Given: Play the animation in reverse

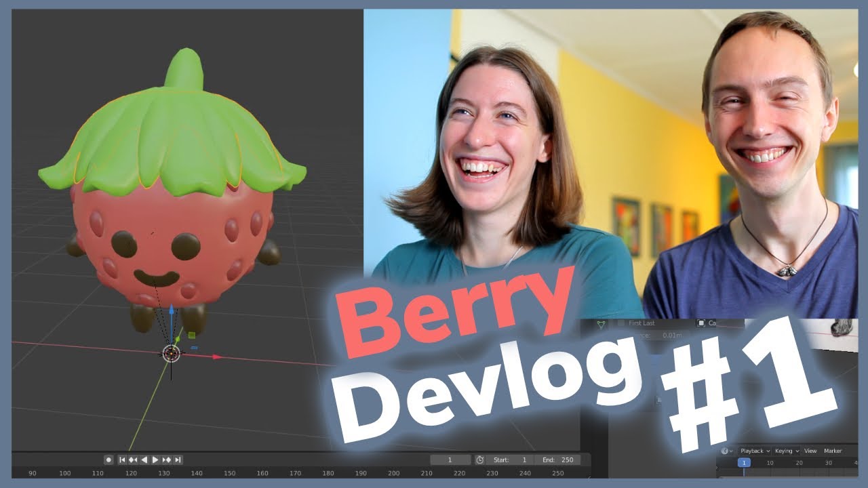Looking at the screenshot, I should (x=144, y=460).
